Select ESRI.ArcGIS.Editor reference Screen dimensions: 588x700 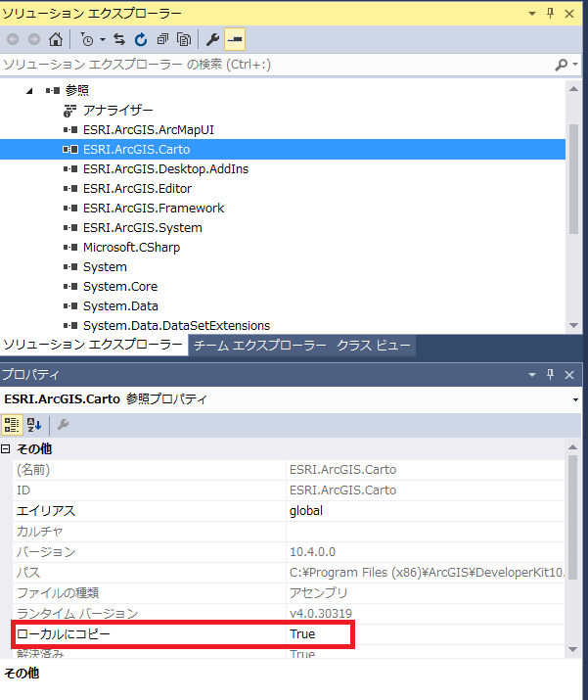137,189
